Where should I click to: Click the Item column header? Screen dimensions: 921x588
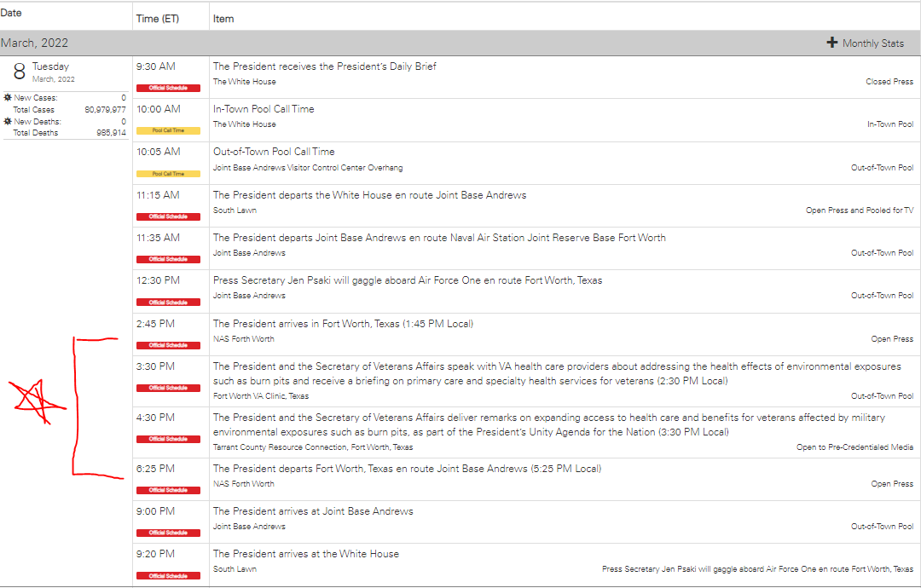pos(223,19)
